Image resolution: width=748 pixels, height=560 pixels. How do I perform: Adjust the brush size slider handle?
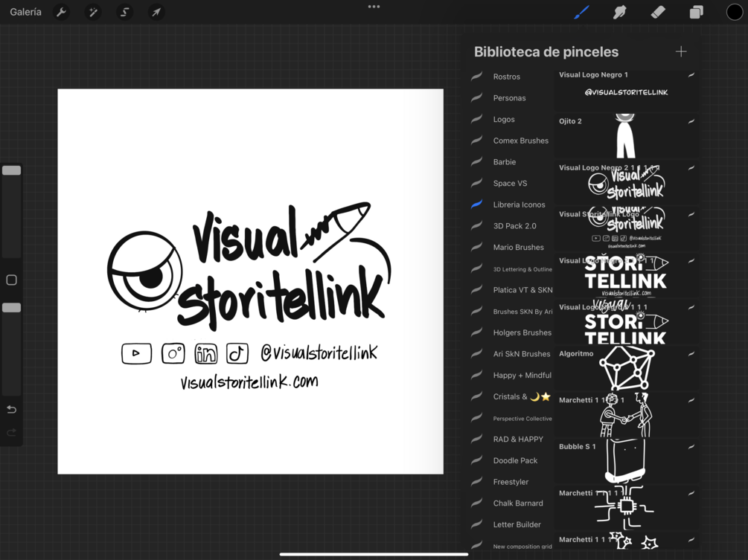[11, 170]
